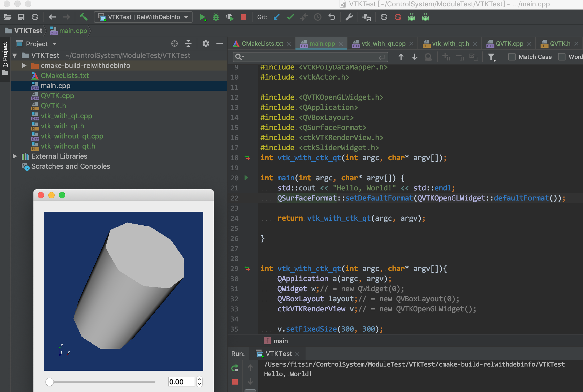Build the project with the hammer icon
Screen dimensions: 583x392
pos(84,17)
